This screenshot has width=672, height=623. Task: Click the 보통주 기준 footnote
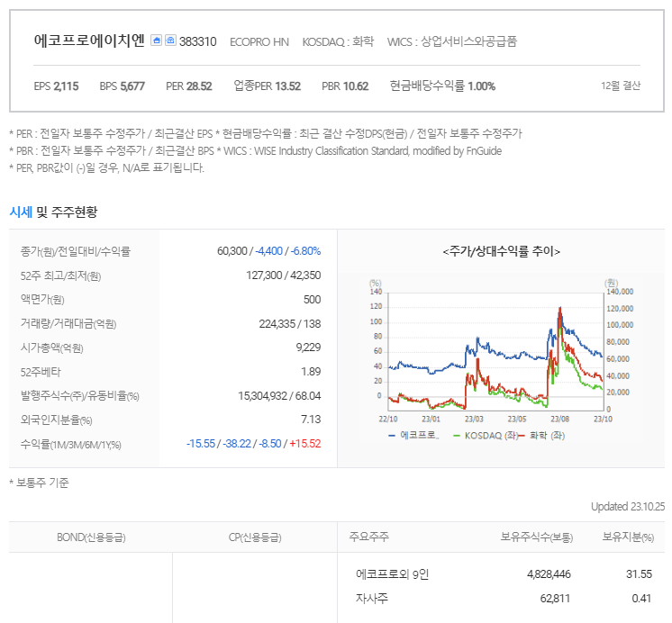coord(39,483)
